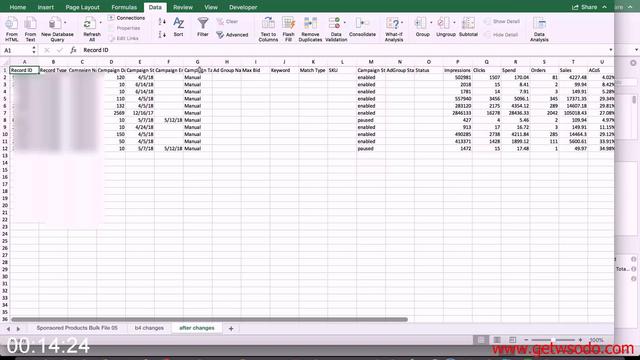The image size is (640, 360).
Task: Click the Share button
Action: (x=584, y=7)
